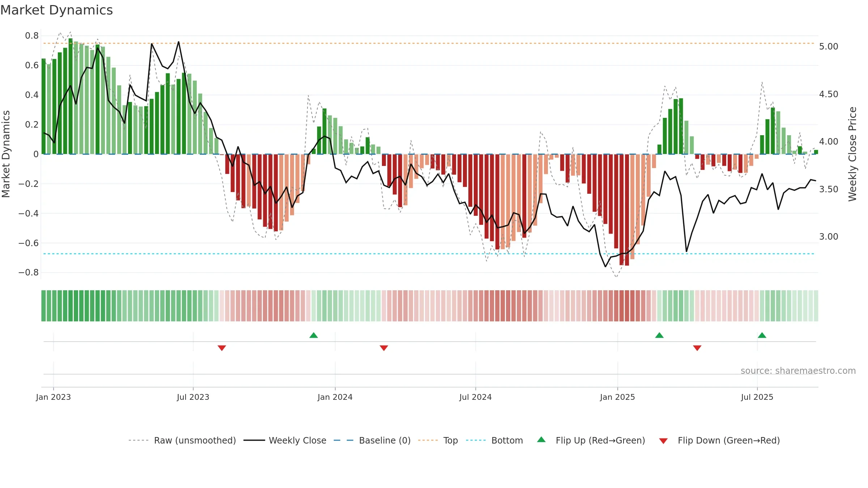Click the Weekly Close Price axis title
868x488 pixels.
(x=853, y=154)
